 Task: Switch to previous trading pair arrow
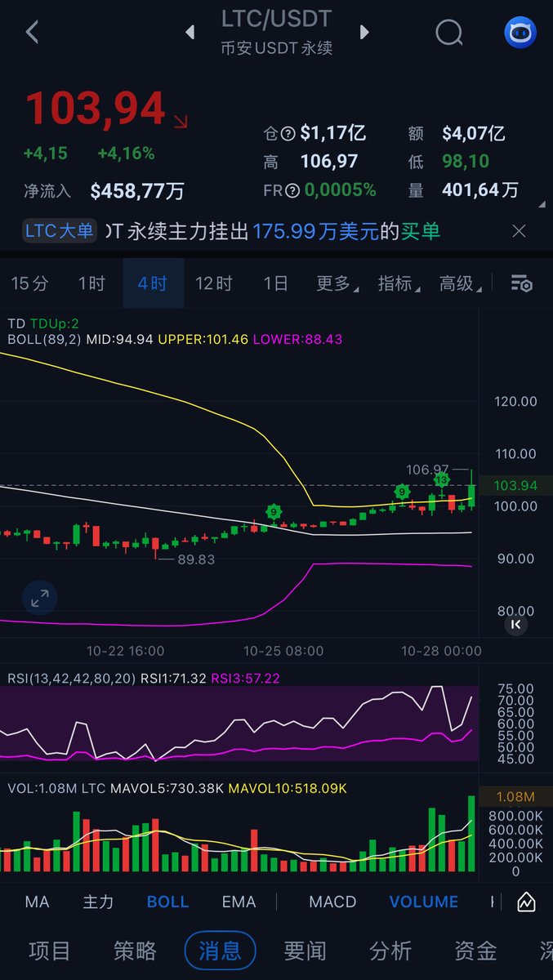pyautogui.click(x=190, y=33)
